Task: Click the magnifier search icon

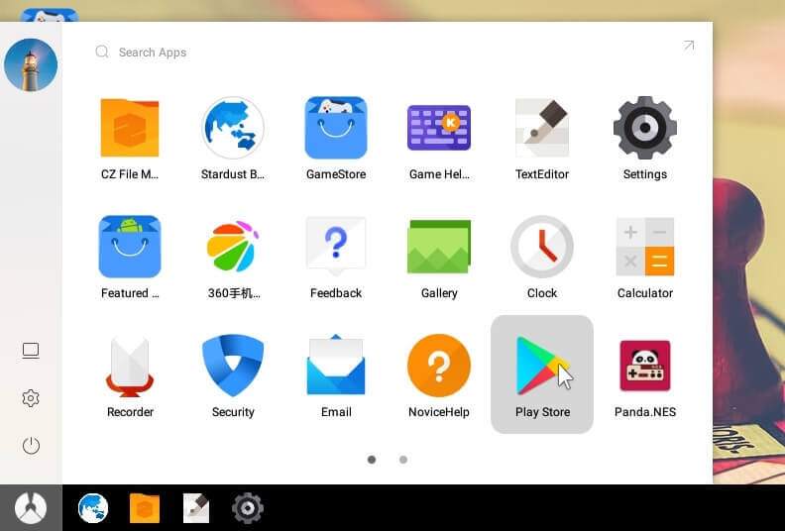Action: (102, 52)
